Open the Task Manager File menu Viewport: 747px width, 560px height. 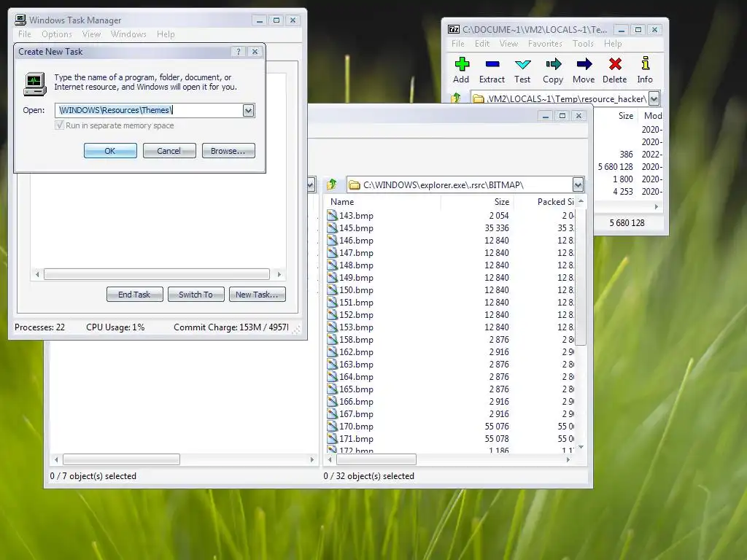click(x=25, y=34)
